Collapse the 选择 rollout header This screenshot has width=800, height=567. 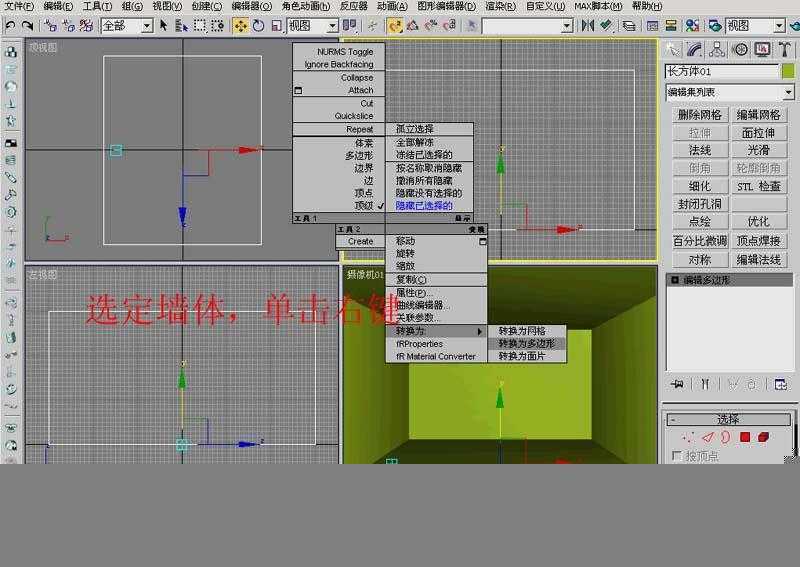click(728, 420)
